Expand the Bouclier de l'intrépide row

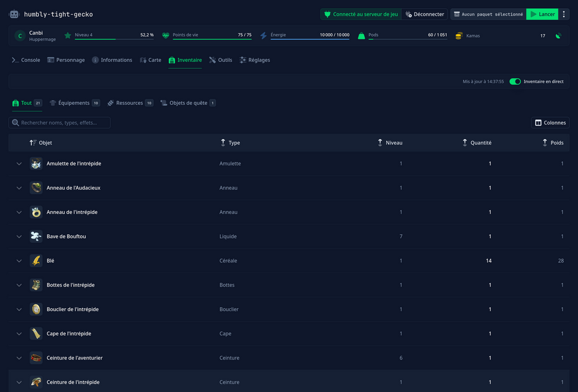(x=19, y=310)
